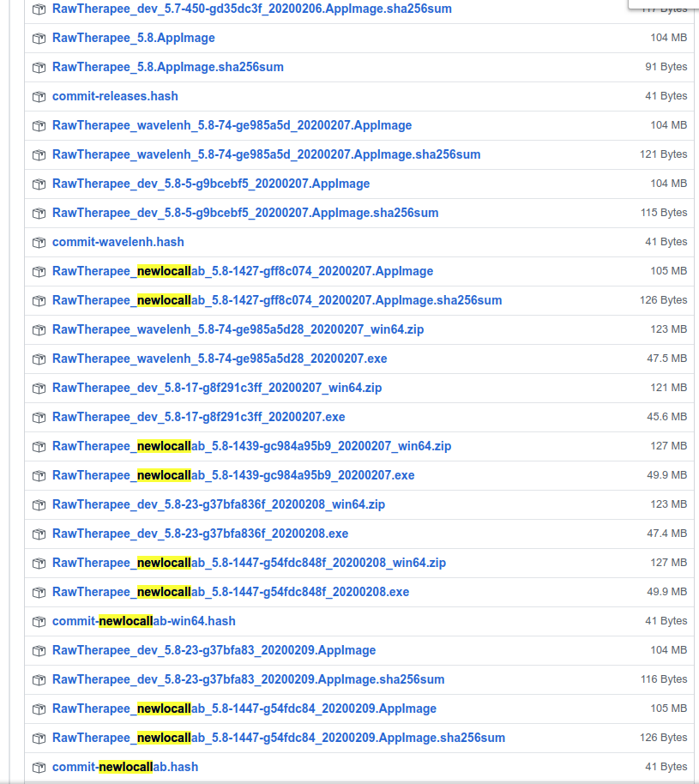Click package icon beside newlocallab_5.8-1447-g54fdc848f_20200208.exe
This screenshot has width=699, height=784.
point(39,593)
